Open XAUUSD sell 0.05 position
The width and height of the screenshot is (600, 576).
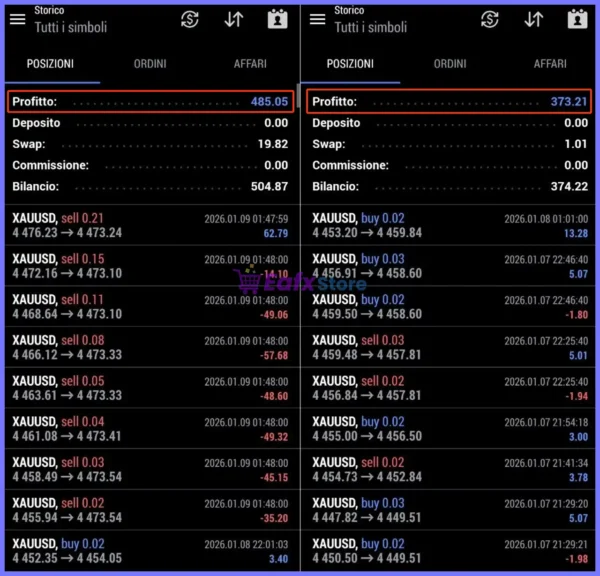coord(152,388)
